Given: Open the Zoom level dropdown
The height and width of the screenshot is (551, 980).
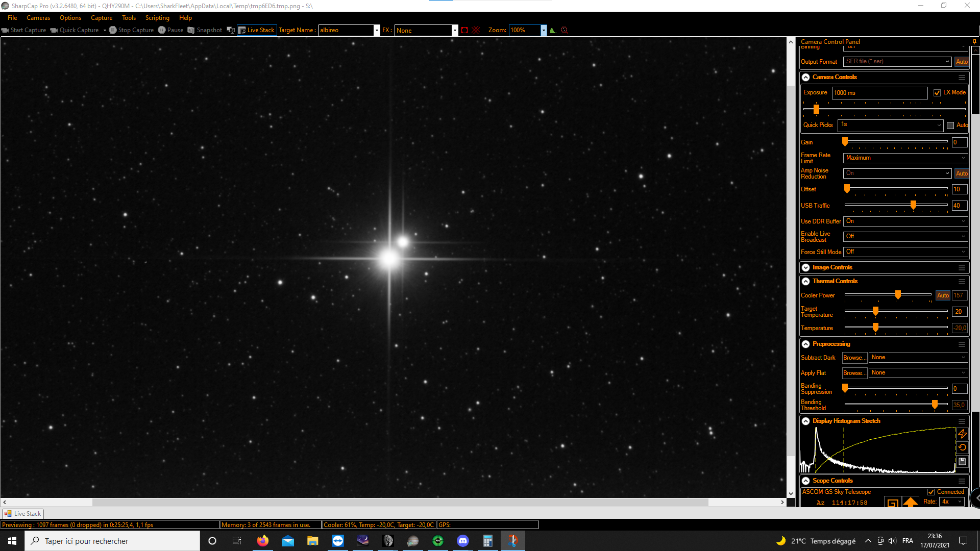Looking at the screenshot, I should (x=544, y=31).
